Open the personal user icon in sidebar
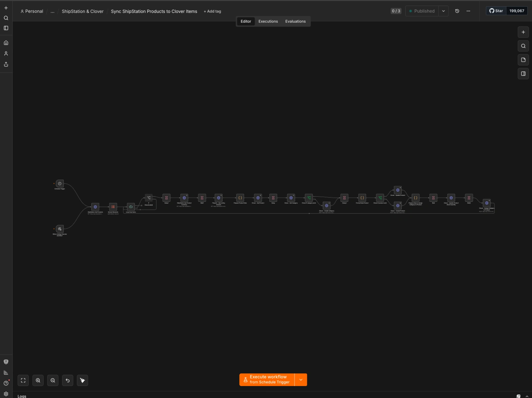 6,53
